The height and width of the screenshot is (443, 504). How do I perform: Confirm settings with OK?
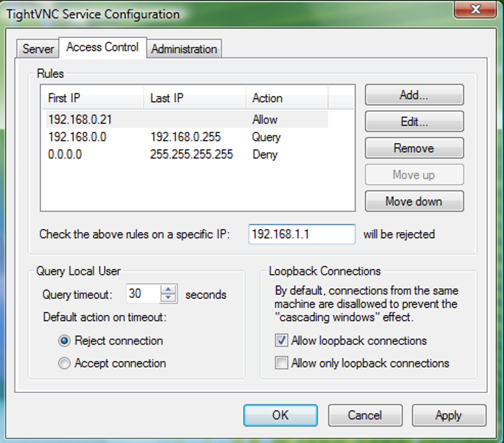tap(280, 415)
